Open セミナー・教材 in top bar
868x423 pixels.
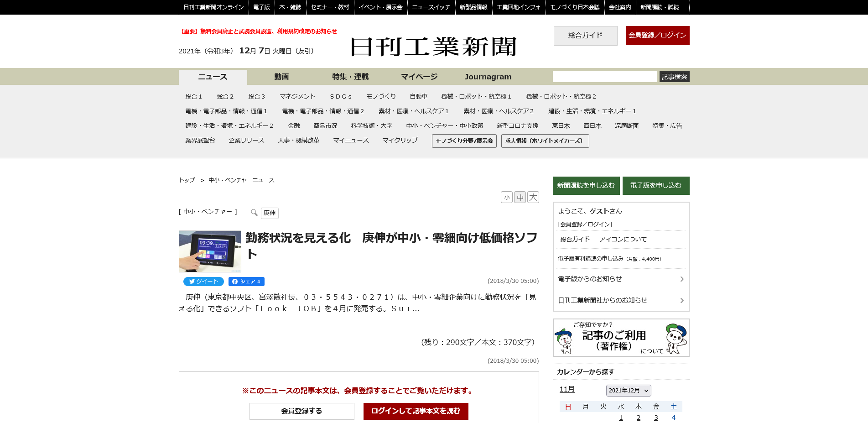click(x=330, y=7)
